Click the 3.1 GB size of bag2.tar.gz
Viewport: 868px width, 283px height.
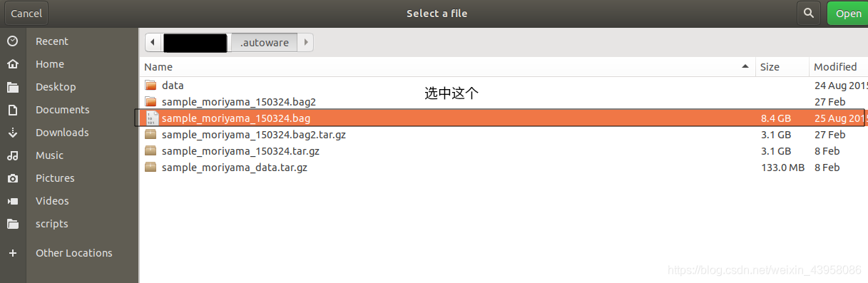pos(775,135)
